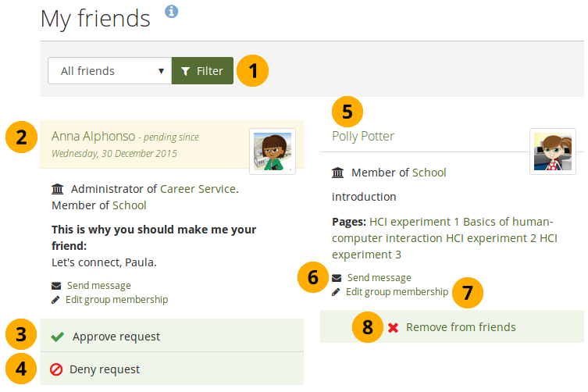The image size is (588, 392).
Task: Send message to Polly Potter
Action: coord(379,278)
